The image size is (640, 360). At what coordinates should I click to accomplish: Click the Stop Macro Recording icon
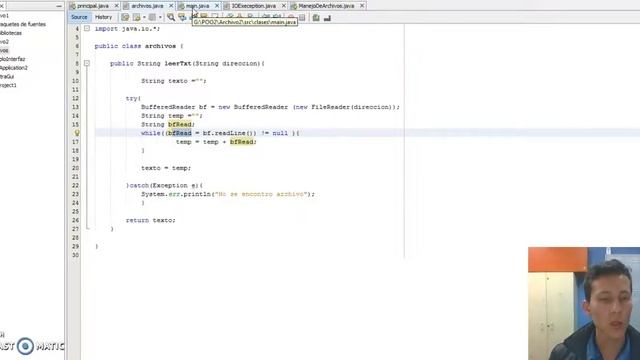click(x=302, y=17)
